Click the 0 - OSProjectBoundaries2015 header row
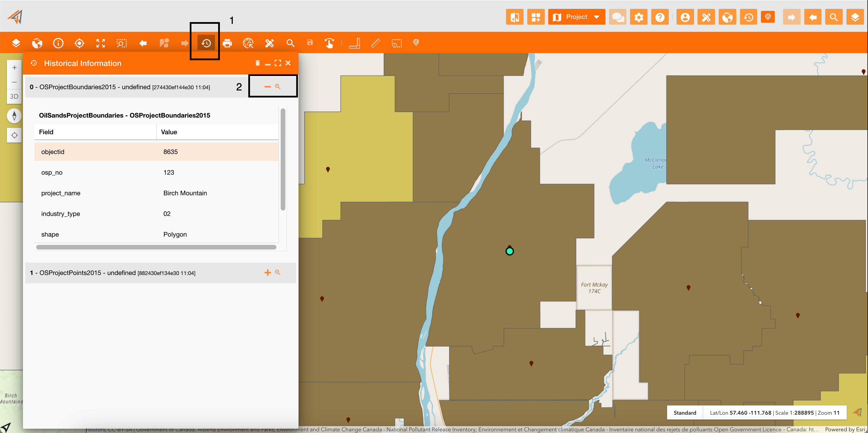The width and height of the screenshot is (868, 433). pos(160,87)
